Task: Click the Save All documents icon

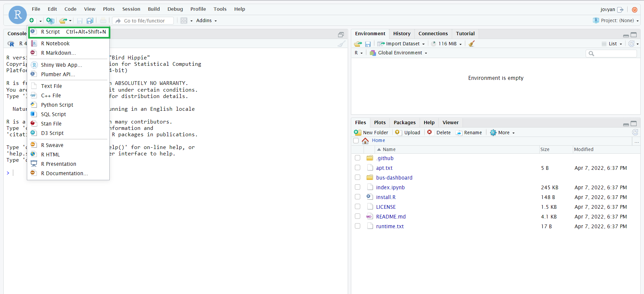Action: click(90, 21)
